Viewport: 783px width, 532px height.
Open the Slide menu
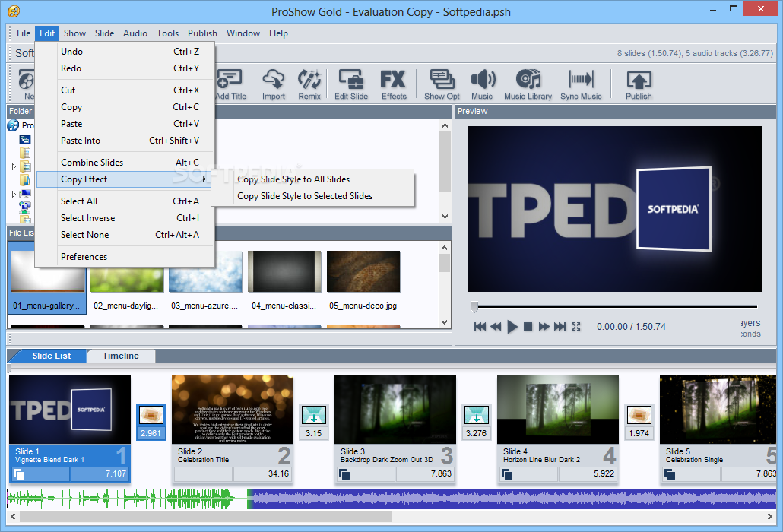click(104, 33)
